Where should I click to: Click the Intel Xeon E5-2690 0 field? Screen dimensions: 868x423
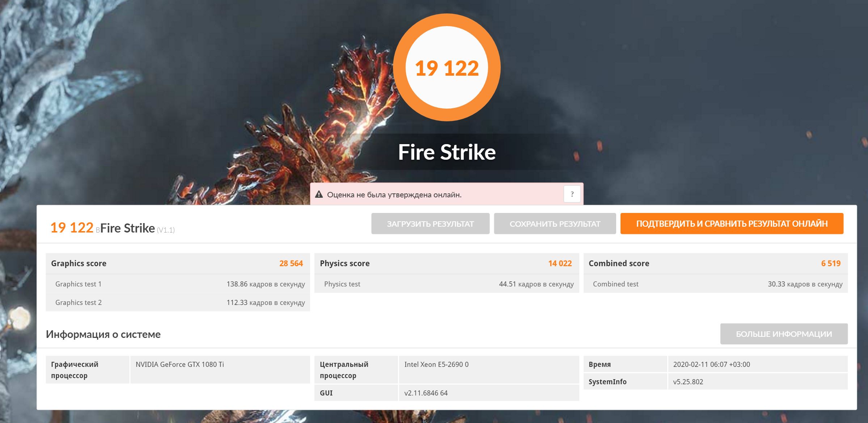(x=436, y=364)
